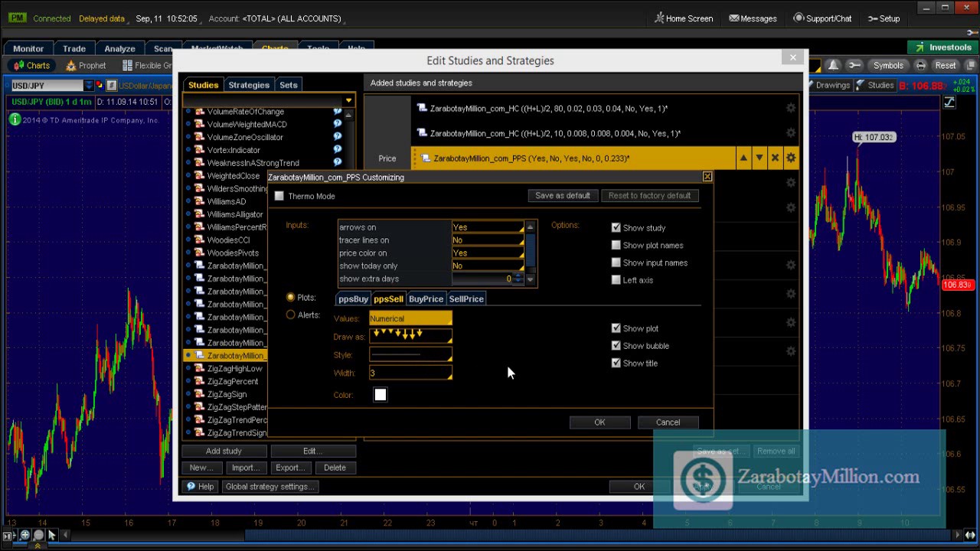Open the Trade main tab

(74, 49)
